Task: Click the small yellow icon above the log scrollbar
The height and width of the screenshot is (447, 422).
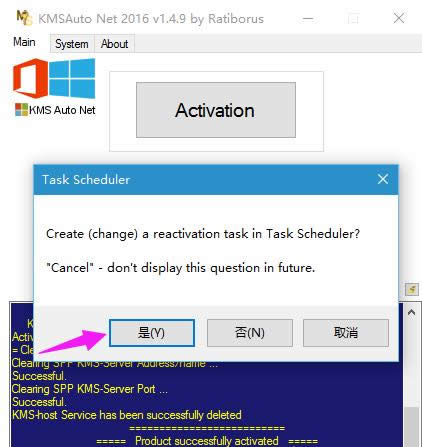Action: click(412, 289)
